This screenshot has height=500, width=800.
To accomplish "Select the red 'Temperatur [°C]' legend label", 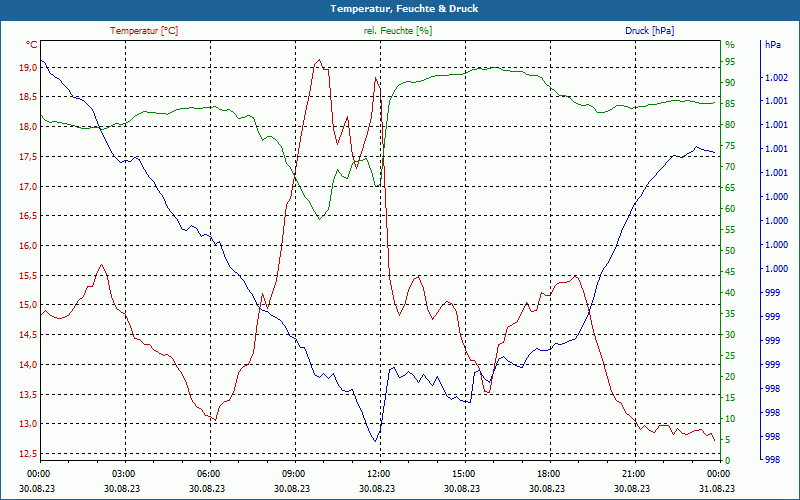I will click(x=144, y=31).
